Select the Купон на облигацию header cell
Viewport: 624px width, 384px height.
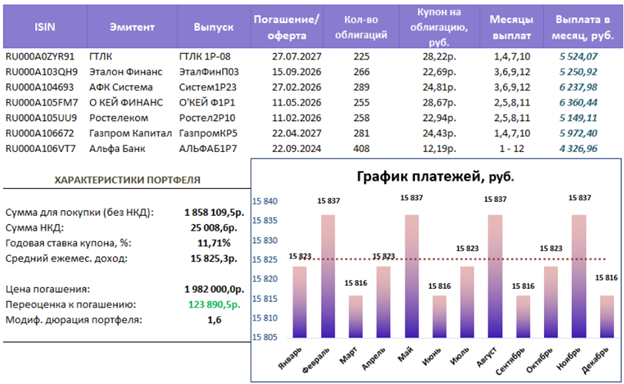[x=439, y=27]
